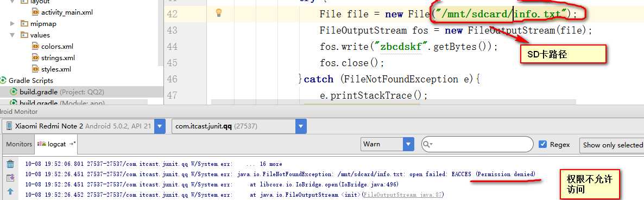
Task: Click the IoBridge.java:496 log line
Action: [x=212, y=185]
